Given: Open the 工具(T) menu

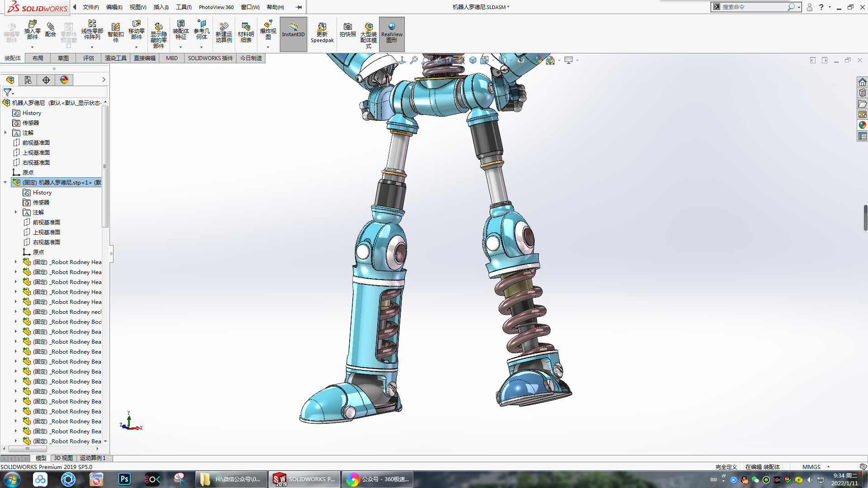Looking at the screenshot, I should tap(184, 7).
